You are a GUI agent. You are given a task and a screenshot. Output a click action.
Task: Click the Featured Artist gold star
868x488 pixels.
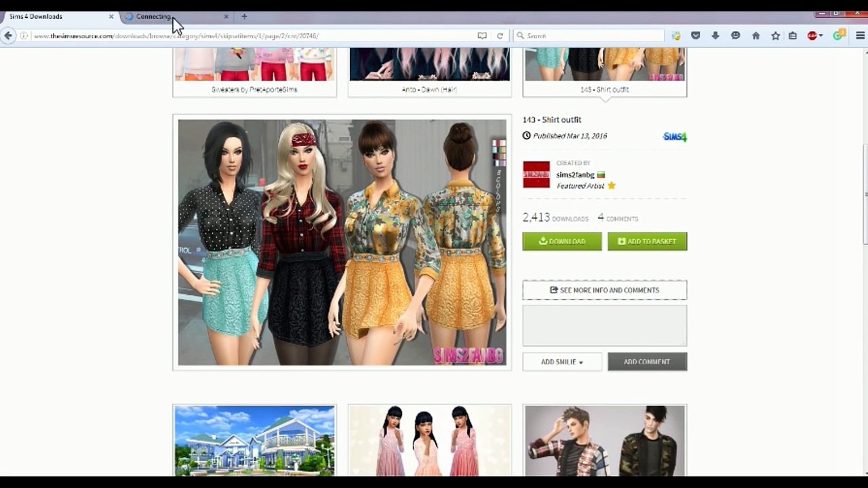pyautogui.click(x=611, y=186)
